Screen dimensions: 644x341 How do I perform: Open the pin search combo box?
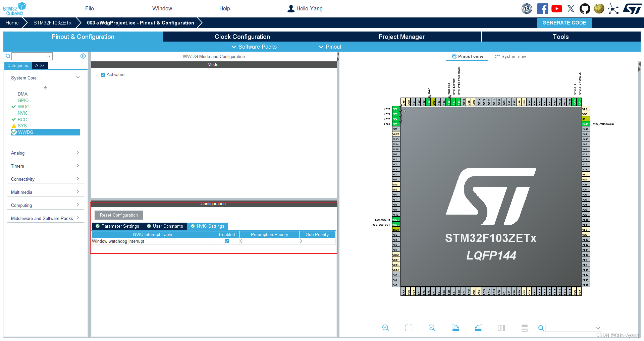pyautogui.click(x=573, y=328)
